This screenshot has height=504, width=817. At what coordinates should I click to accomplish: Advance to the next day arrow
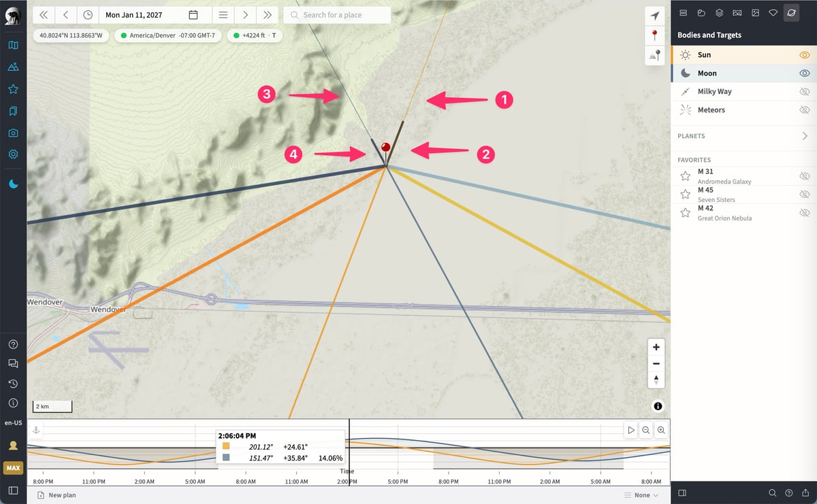(x=245, y=15)
